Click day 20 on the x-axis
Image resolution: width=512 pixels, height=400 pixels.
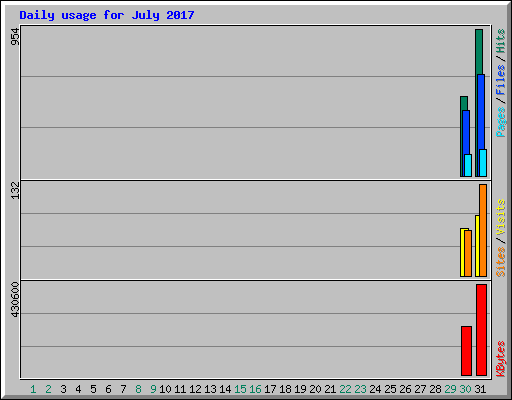(315, 389)
